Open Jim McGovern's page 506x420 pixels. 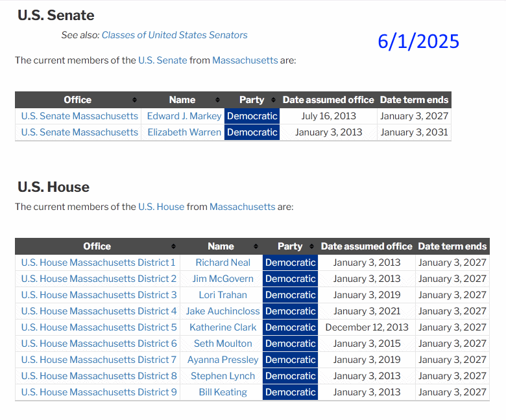[223, 279]
